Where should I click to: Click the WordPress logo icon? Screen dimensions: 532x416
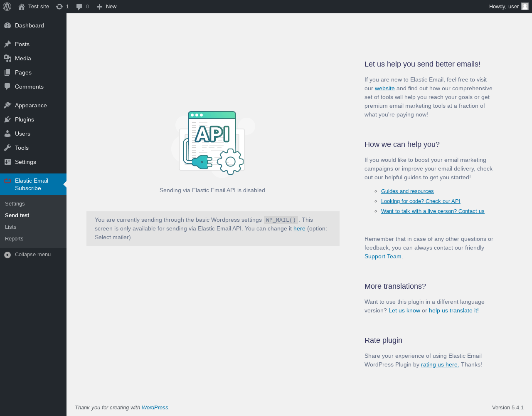click(x=7, y=7)
